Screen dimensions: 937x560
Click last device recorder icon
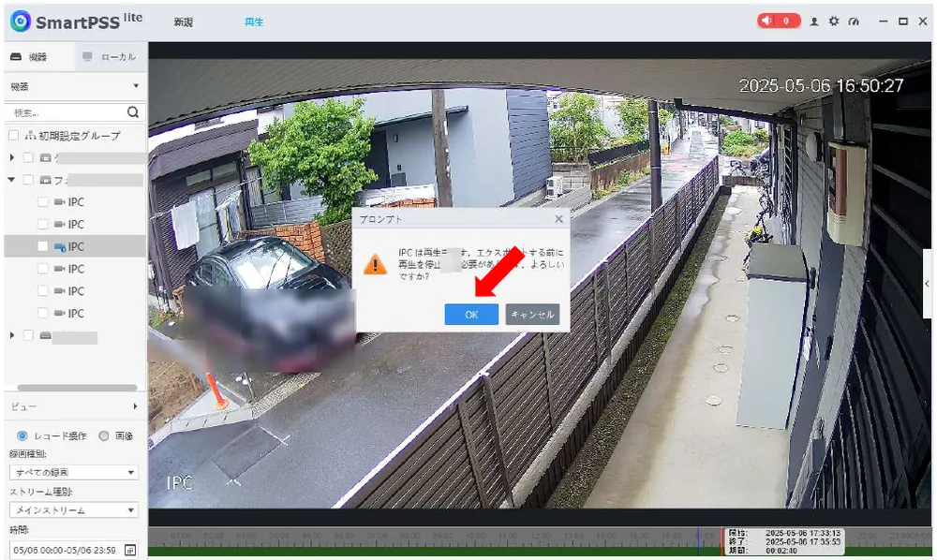tap(45, 335)
